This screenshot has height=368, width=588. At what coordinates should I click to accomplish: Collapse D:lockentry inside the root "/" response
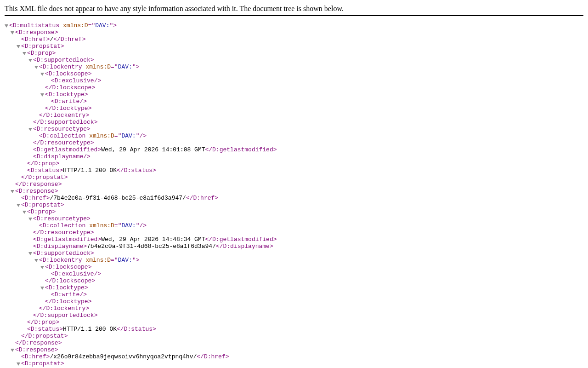36,68
